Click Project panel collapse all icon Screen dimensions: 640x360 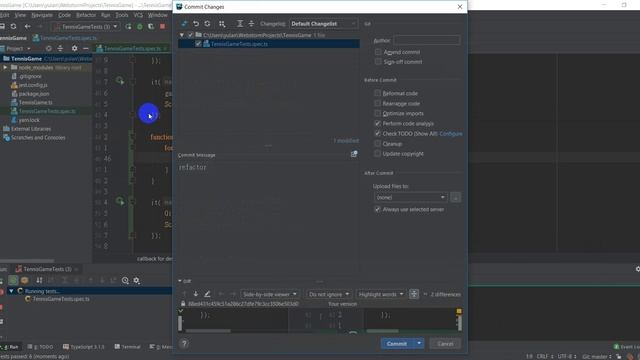pyautogui.click(x=60, y=48)
